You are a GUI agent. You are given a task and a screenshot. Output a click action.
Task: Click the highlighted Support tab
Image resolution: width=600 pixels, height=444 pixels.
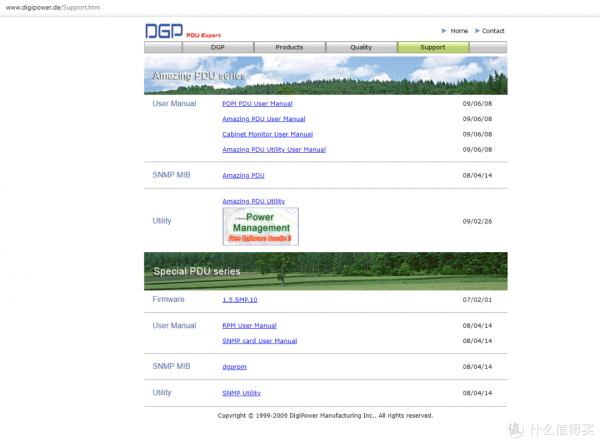[x=433, y=47]
